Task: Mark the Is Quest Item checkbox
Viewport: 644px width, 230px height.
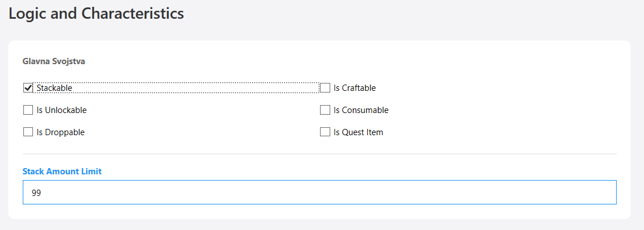Action: (x=325, y=132)
